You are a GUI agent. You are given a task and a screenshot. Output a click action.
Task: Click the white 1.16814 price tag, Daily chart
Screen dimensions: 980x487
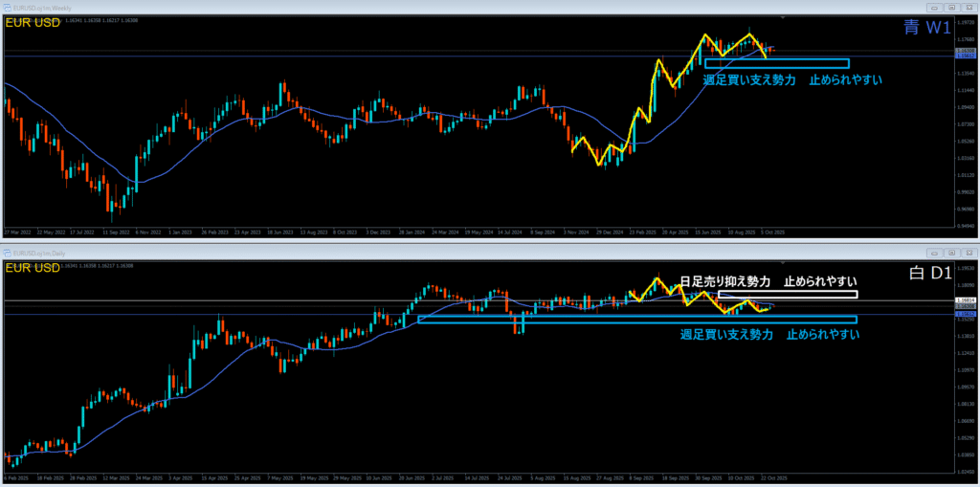coord(964,300)
